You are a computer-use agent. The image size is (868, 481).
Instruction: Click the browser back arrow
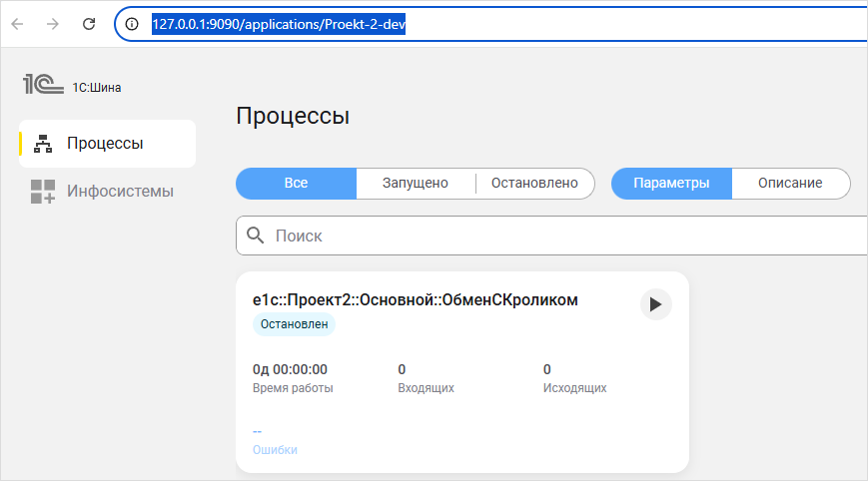tap(18, 24)
